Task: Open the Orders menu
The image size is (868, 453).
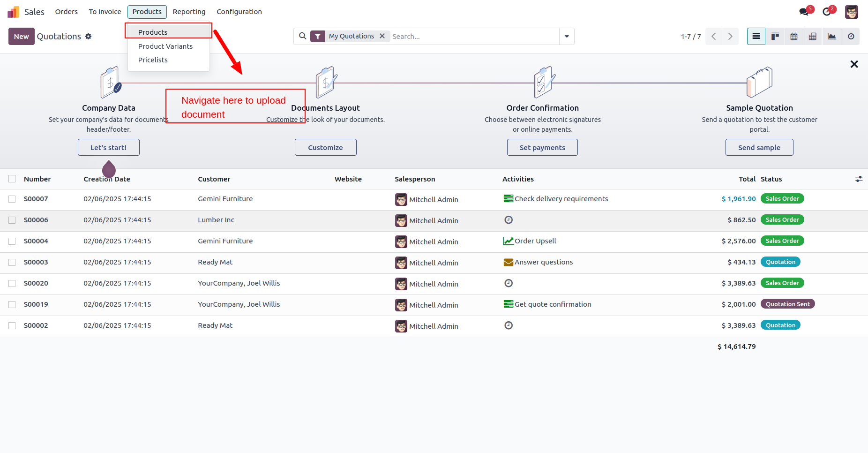Action: [x=67, y=12]
